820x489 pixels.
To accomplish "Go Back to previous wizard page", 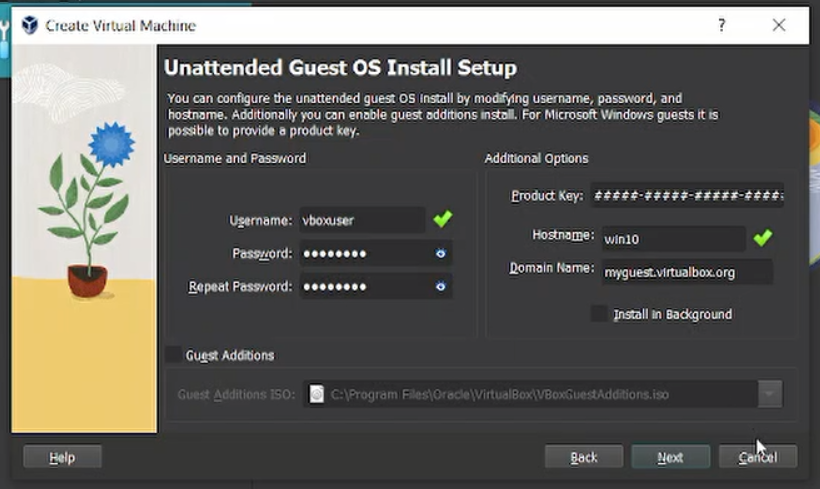I will point(583,457).
